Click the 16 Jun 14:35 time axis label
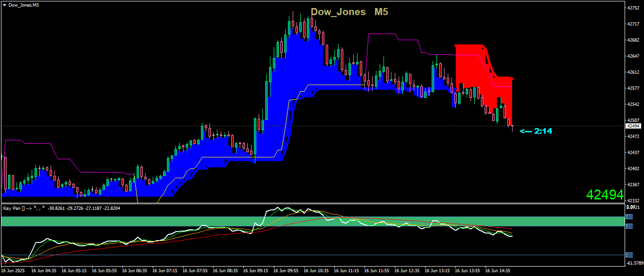Image resolution: width=644 pixels, height=276 pixels. coord(497,271)
